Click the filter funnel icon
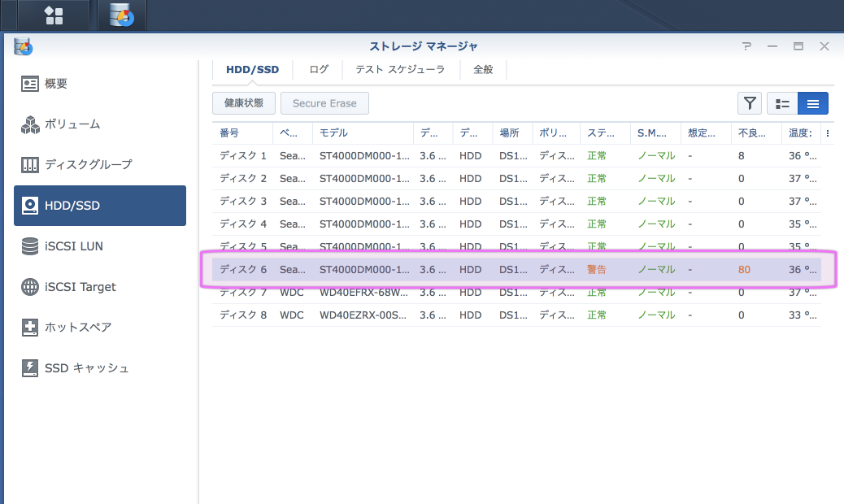 [x=749, y=103]
